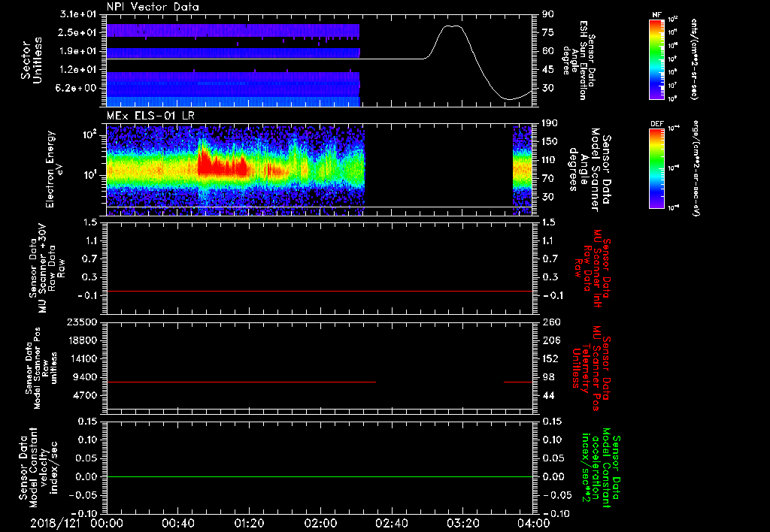This screenshot has width=770, height=532.
Task: Click the ELS data segment near 04:00
Action: 523,171
